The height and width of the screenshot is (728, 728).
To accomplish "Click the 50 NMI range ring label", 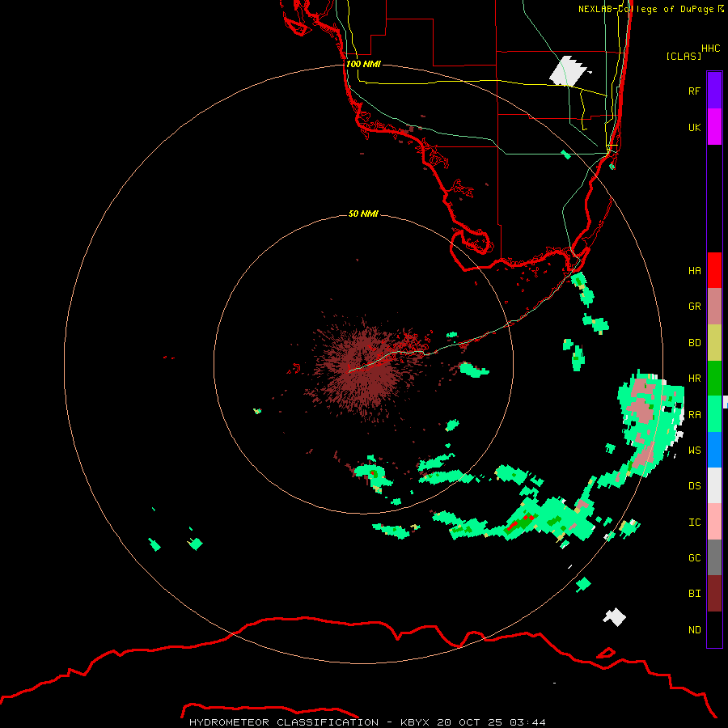I will coord(363,214).
